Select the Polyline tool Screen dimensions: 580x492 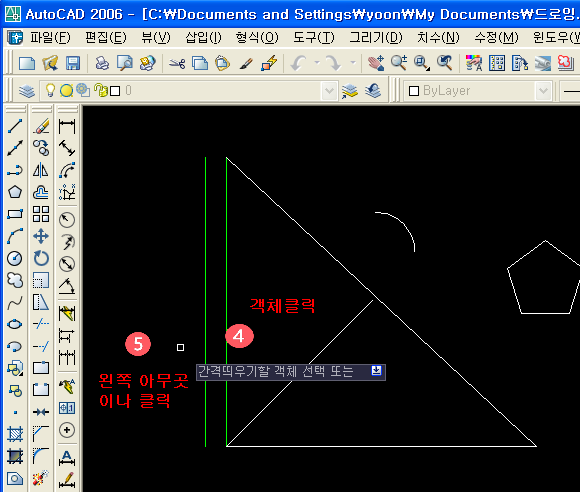point(15,170)
